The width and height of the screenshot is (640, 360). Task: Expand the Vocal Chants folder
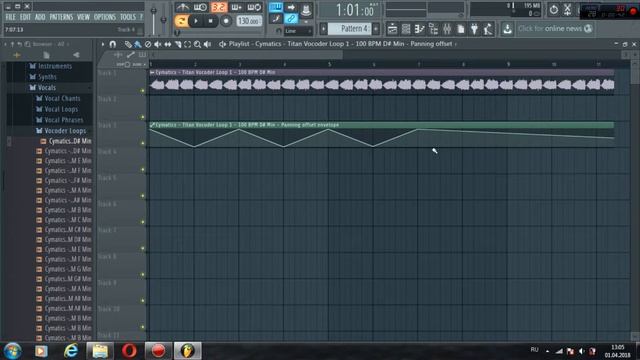coord(58,98)
